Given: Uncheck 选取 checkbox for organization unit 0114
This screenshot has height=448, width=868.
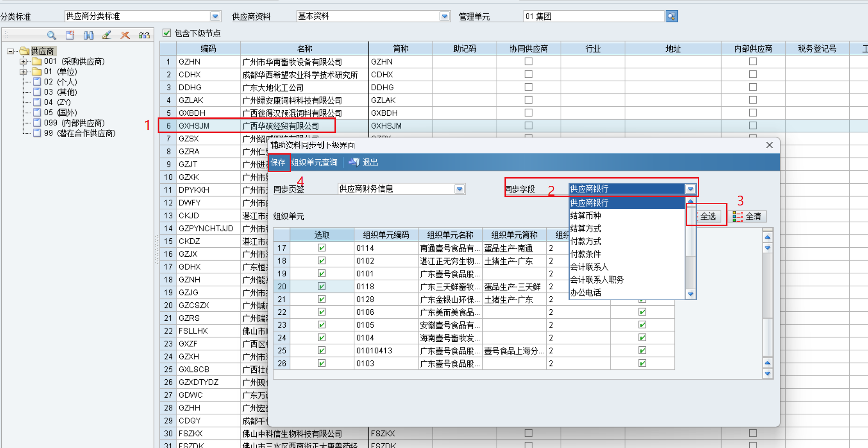Looking at the screenshot, I should pos(322,248).
